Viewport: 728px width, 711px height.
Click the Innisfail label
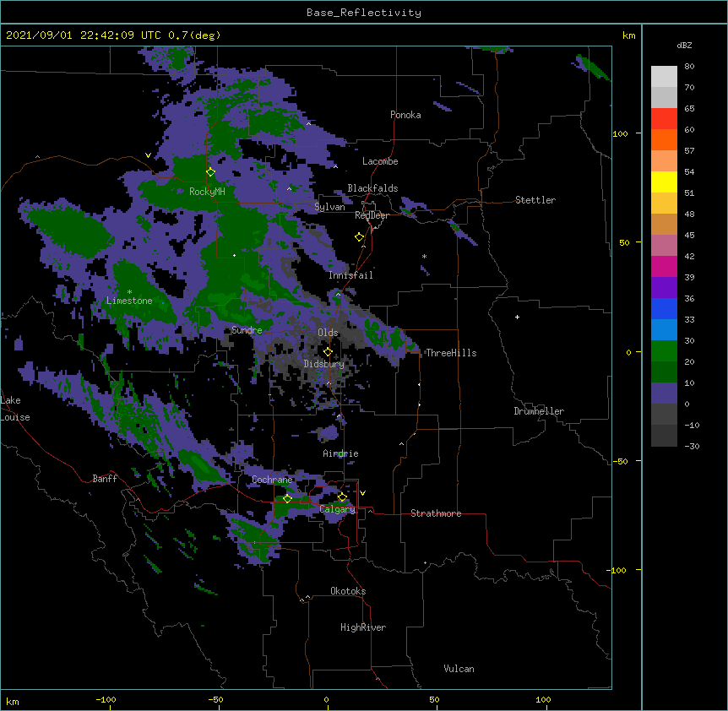pos(350,275)
